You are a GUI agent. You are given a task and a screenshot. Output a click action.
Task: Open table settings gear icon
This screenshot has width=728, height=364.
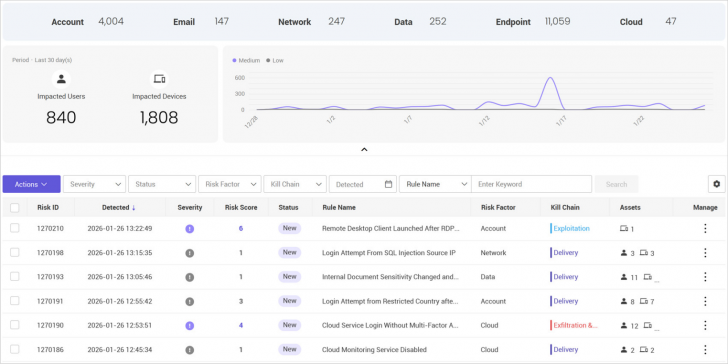coord(716,184)
